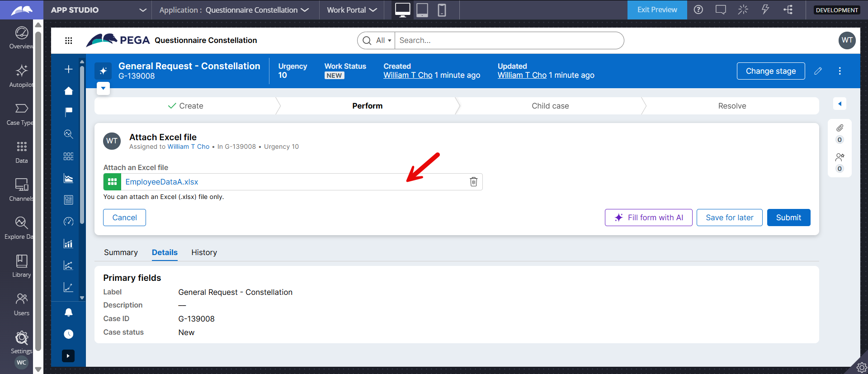Open William T Cho link under Created
Viewport: 868px width, 374px height.
coord(408,75)
